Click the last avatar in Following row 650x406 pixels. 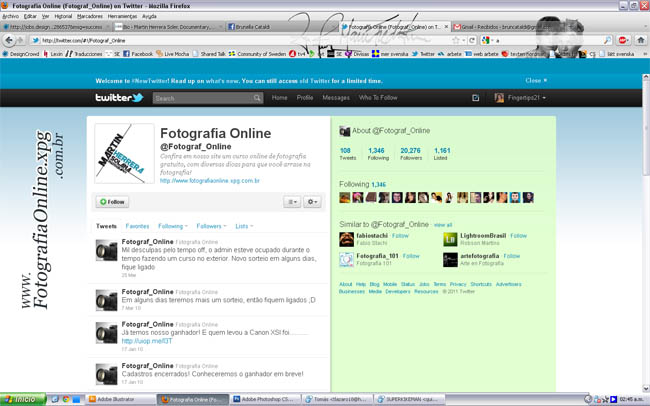tap(528, 197)
